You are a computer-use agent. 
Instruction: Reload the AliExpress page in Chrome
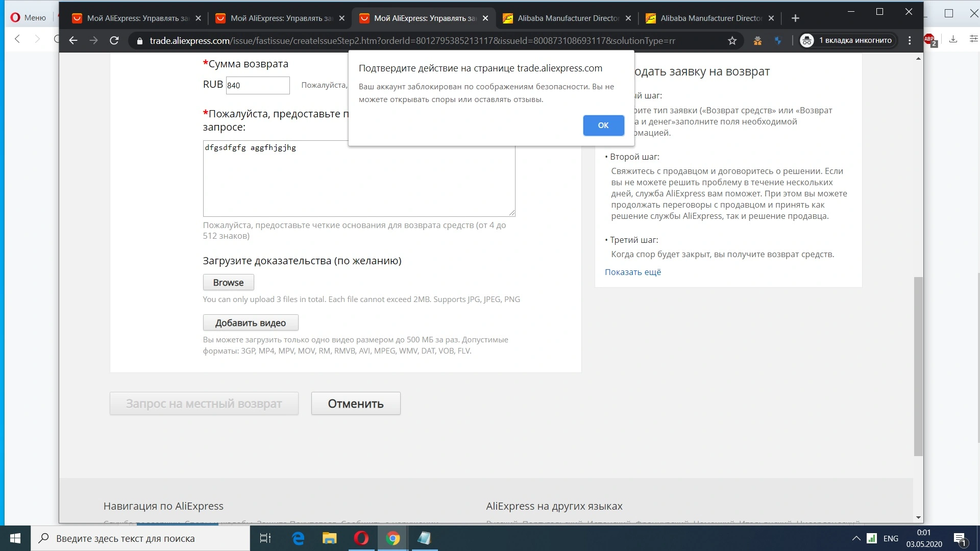(x=114, y=40)
